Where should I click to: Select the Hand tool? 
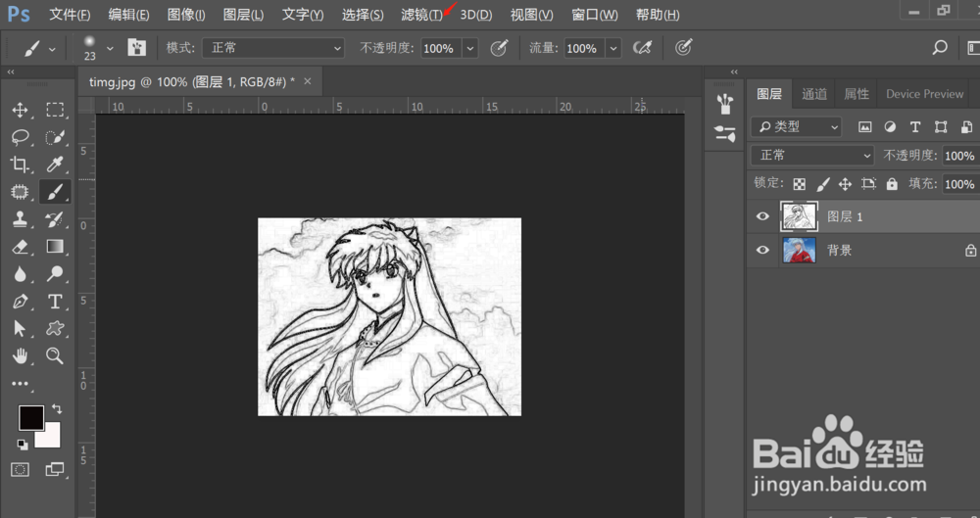[x=20, y=356]
